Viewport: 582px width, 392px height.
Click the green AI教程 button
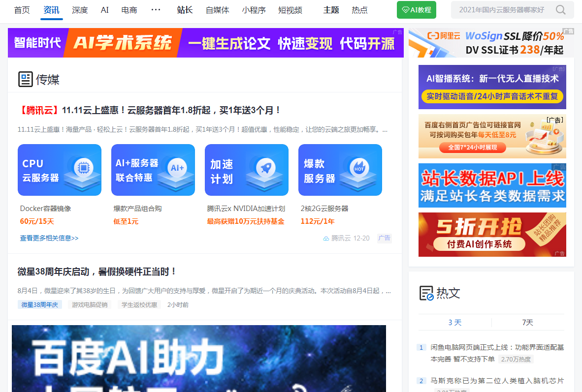tap(417, 10)
